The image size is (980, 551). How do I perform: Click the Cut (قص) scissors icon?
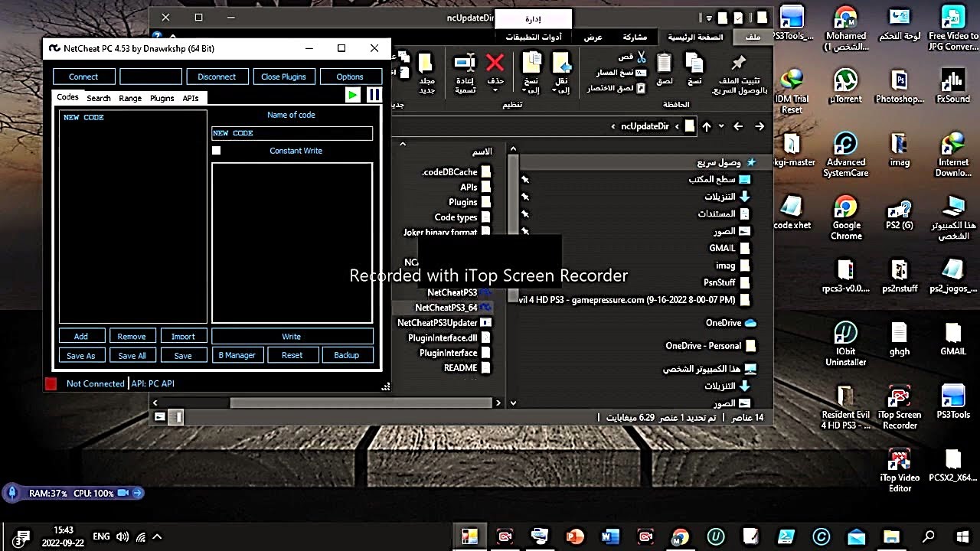point(641,57)
